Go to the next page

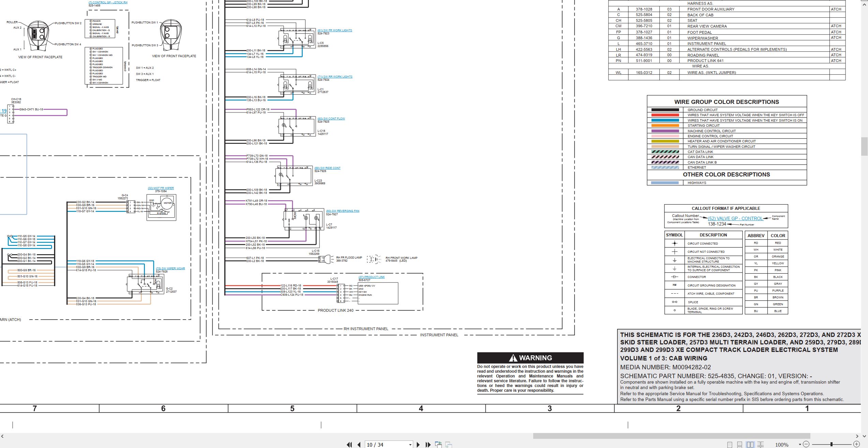click(418, 445)
